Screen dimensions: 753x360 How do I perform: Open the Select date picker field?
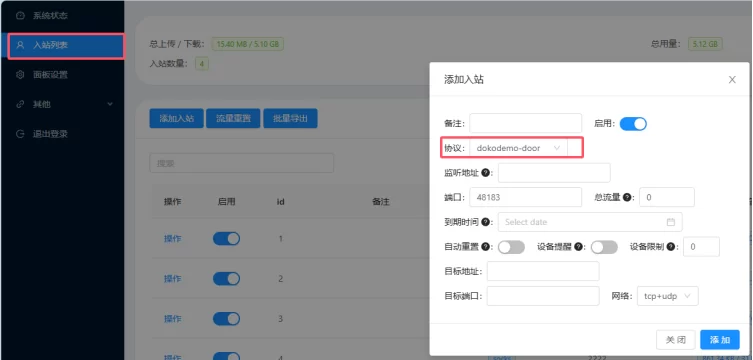point(590,222)
